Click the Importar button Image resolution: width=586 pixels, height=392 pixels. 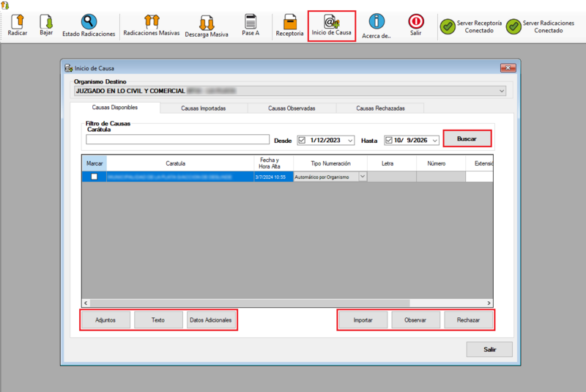[363, 320]
